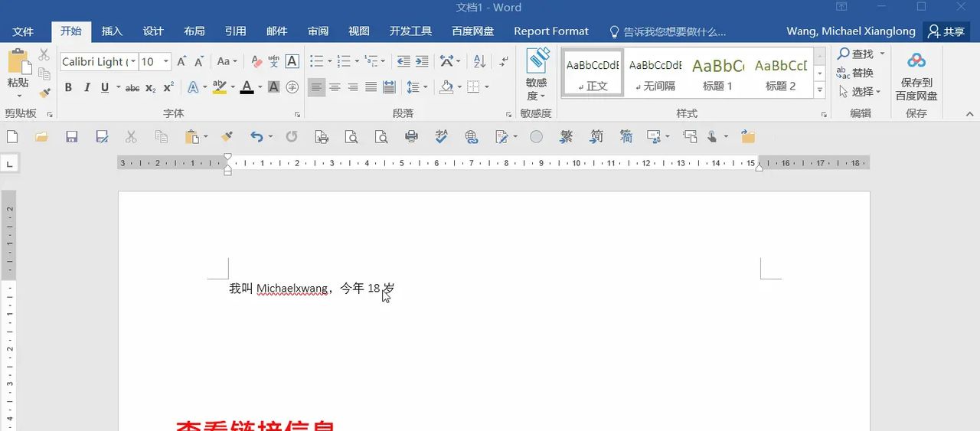Apply the No Spacing (无间隔) style
The width and height of the screenshot is (980, 431).
(655, 73)
